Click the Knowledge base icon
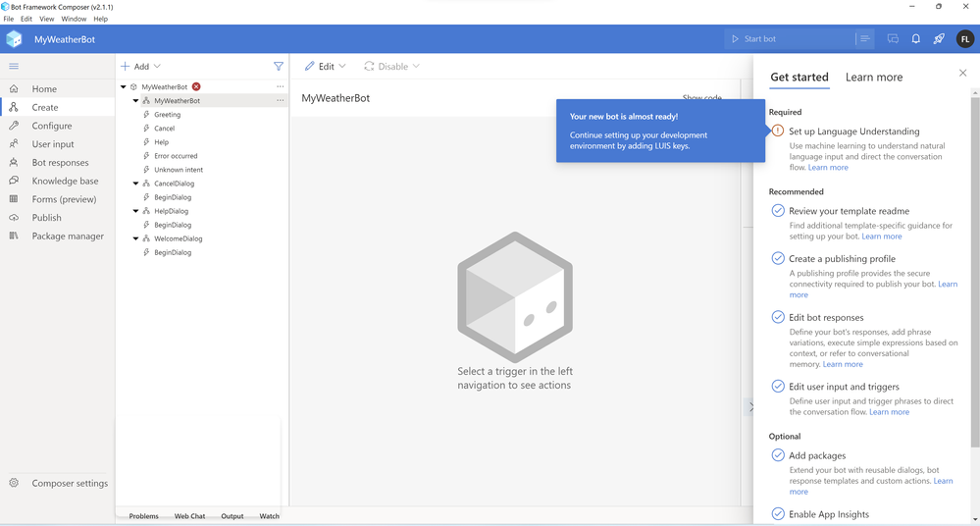The height and width of the screenshot is (526, 980). [x=14, y=181]
